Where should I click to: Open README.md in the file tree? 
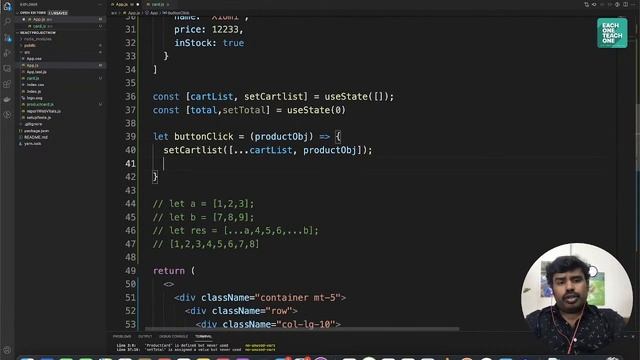click(x=36, y=137)
